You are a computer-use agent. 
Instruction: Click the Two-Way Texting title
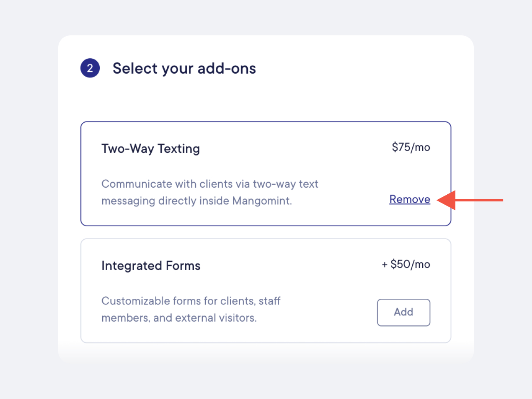click(x=150, y=149)
